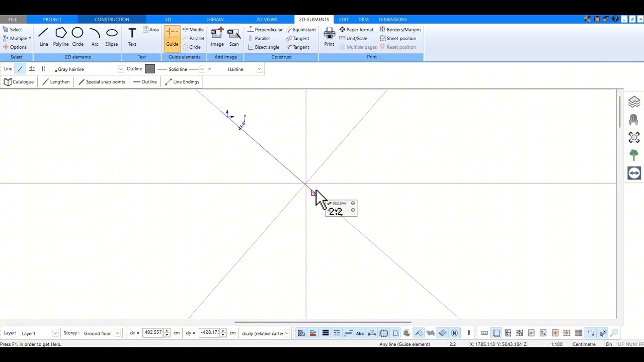This screenshot has width=644, height=362.
Task: Expand the Layer1 dropdown
Action: (55, 333)
